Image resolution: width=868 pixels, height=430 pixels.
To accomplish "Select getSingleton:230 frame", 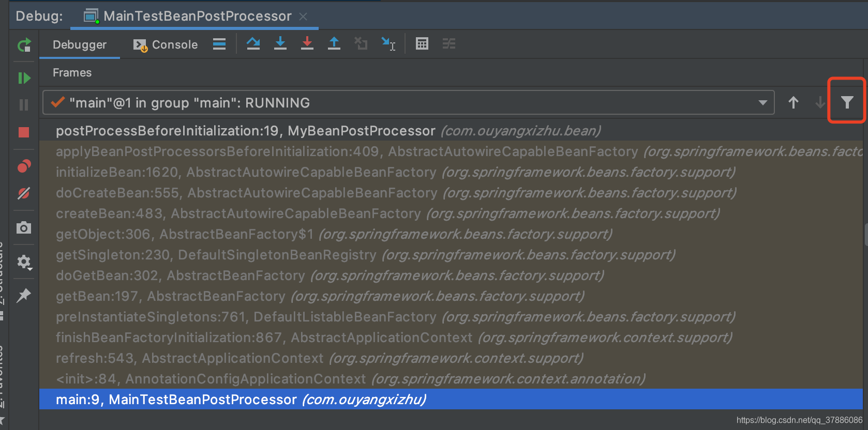I will click(451, 255).
